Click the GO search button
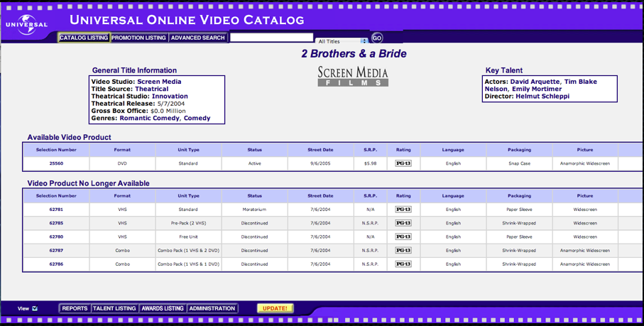This screenshot has height=326, width=644. (x=376, y=38)
